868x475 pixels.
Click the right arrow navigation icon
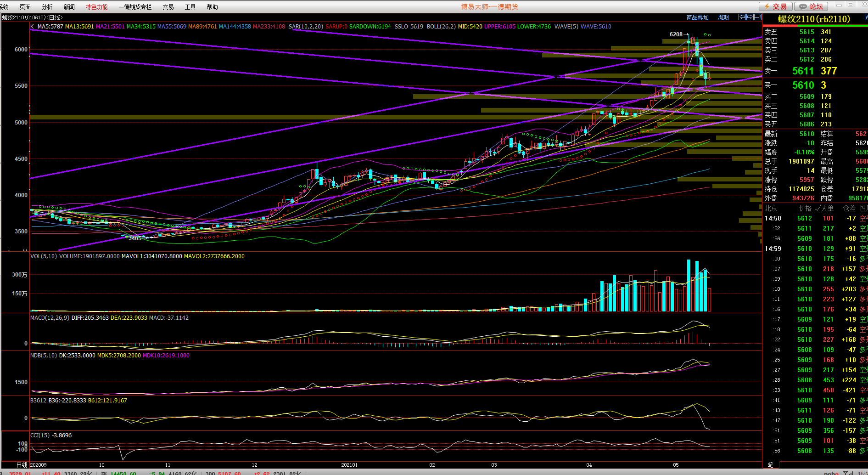750,17
